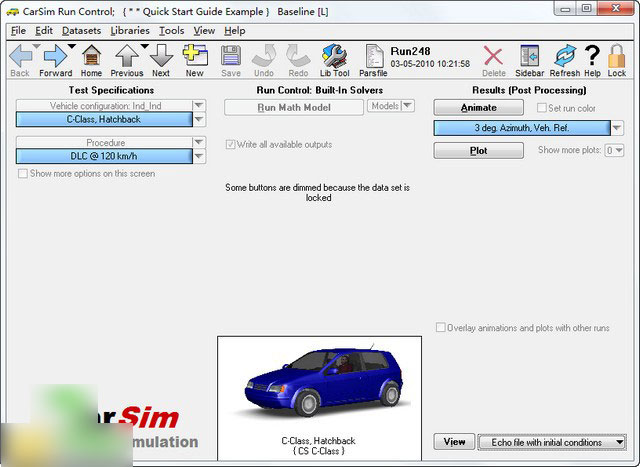Toggle the Sidebar icon
This screenshot has height=467, width=640.
[530, 60]
